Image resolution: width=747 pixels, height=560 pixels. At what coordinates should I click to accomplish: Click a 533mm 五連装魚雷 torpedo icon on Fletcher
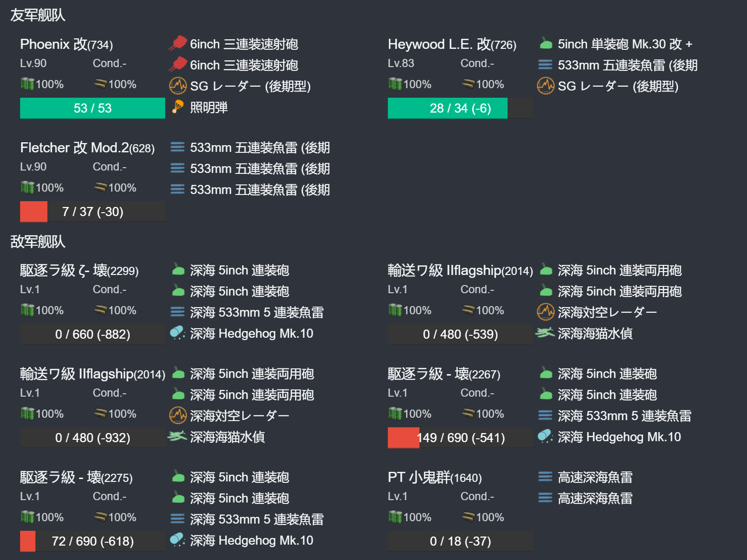[178, 148]
